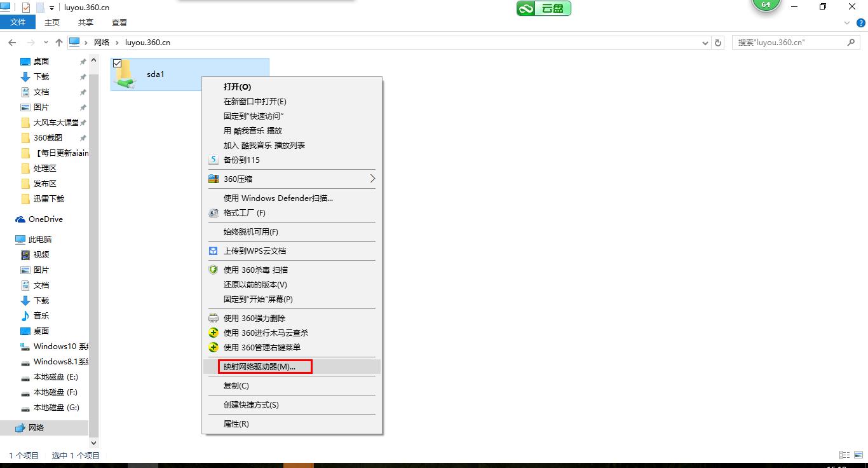
Task: Switch to the 主页 ribbon tab
Action: click(x=52, y=23)
